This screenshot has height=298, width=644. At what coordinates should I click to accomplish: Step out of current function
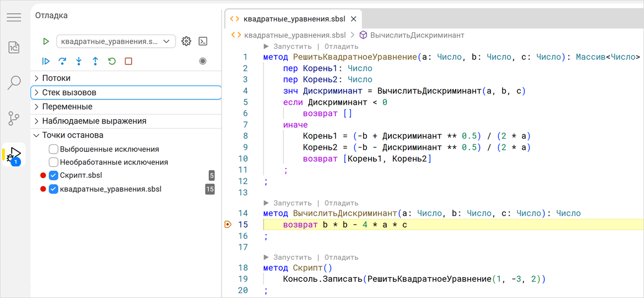coord(95,61)
